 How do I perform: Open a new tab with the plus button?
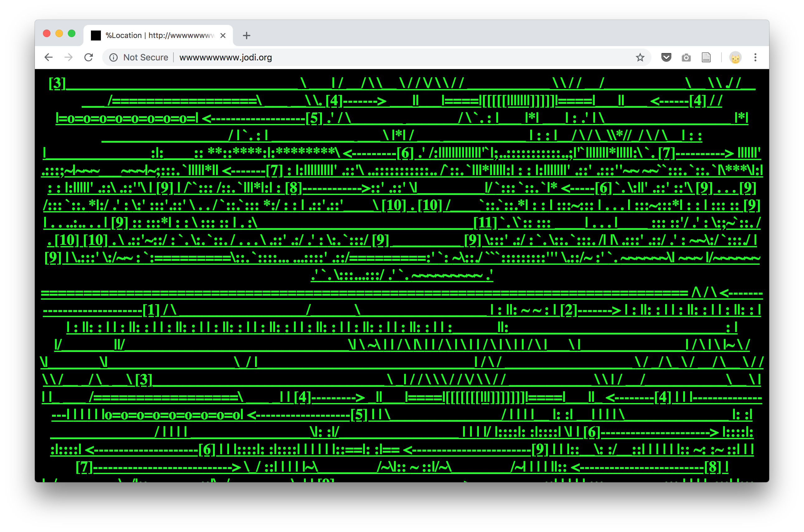pyautogui.click(x=247, y=35)
